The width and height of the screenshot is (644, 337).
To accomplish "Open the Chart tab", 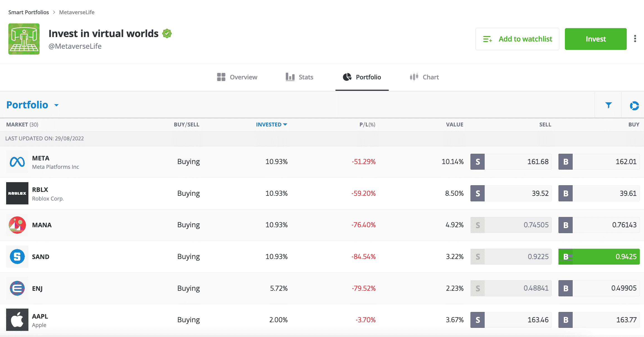I will point(424,77).
